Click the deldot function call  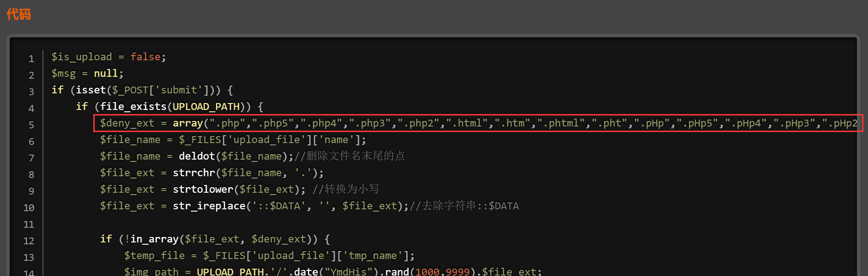197,156
